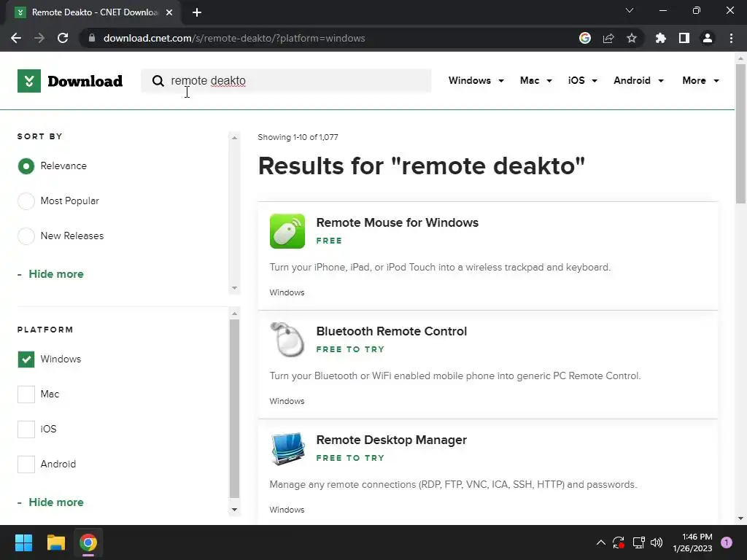The width and height of the screenshot is (747, 560).
Task: Open the tab search chevron
Action: [630, 10]
